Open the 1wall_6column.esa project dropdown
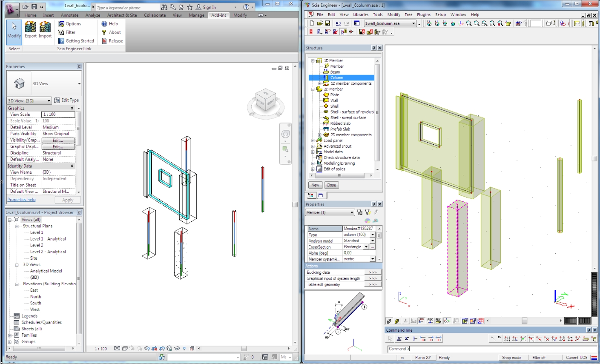This screenshot has width=600, height=364. pos(390,23)
